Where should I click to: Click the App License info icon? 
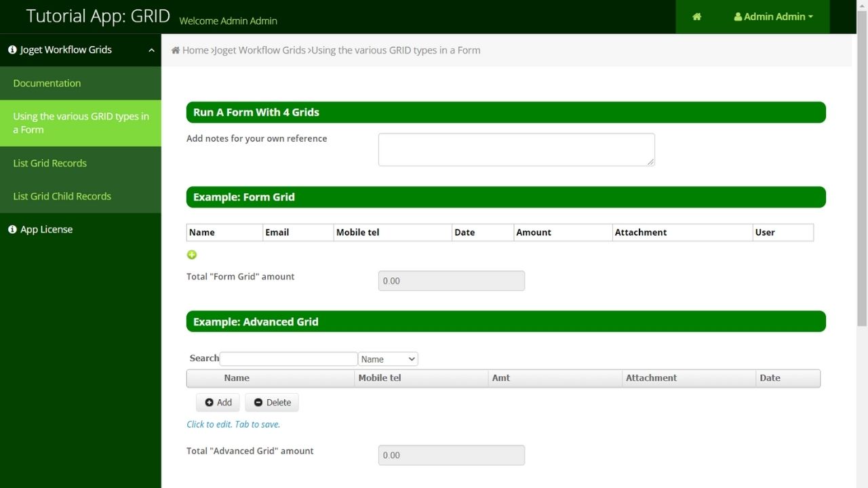tap(12, 230)
